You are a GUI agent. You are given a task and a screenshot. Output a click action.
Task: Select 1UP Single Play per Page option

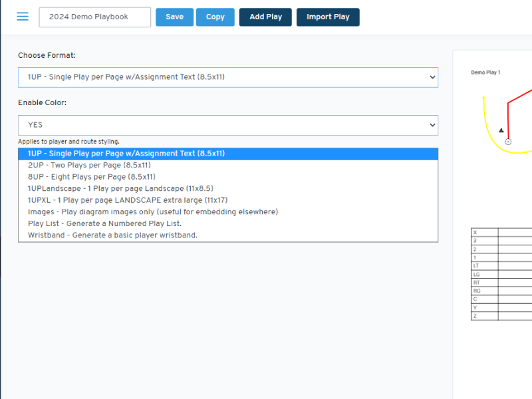pyautogui.click(x=126, y=154)
